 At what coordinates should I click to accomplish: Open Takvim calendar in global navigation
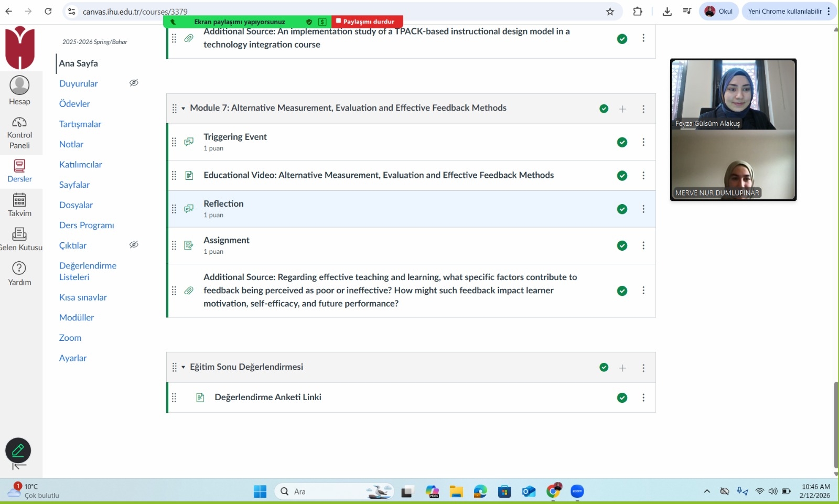[19, 200]
